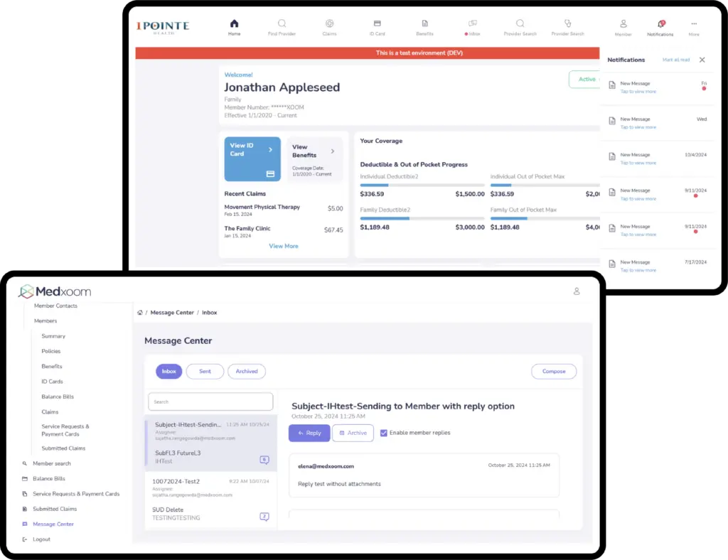
Task: Select the Benefits icon
Action: pyautogui.click(x=424, y=23)
